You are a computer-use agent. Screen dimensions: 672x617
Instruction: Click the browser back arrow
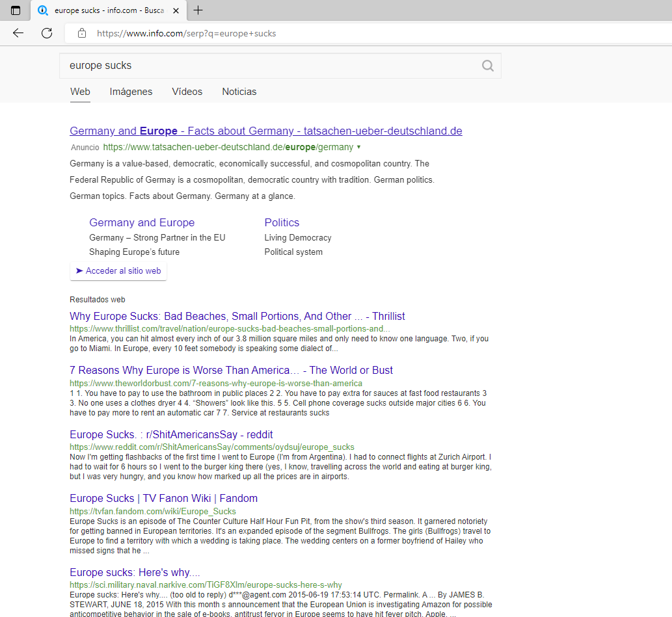18,33
